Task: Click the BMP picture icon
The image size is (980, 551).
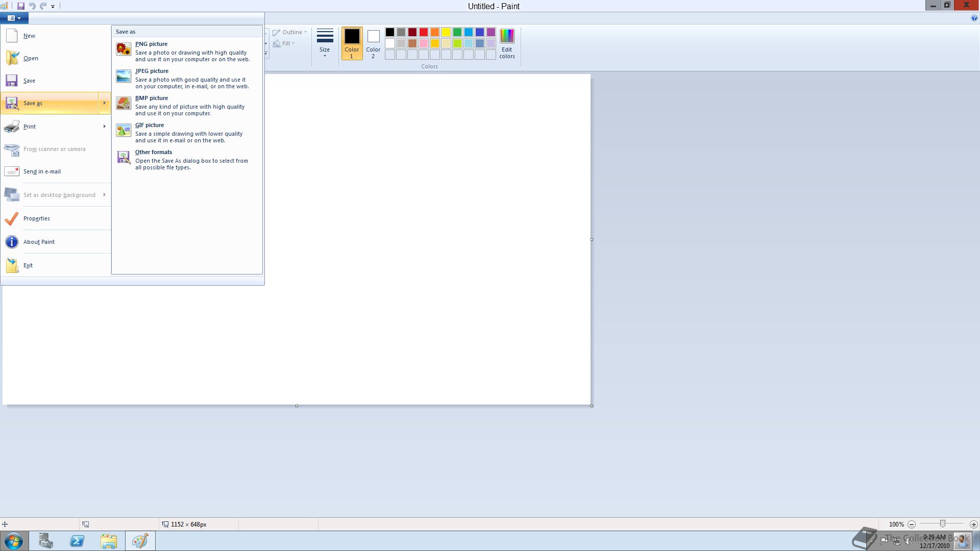Action: point(124,103)
